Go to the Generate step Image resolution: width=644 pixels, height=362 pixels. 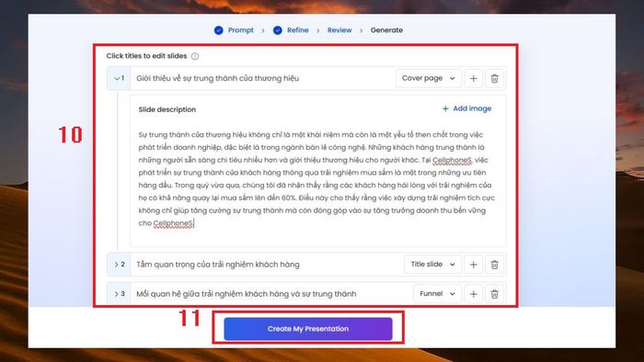pos(386,30)
